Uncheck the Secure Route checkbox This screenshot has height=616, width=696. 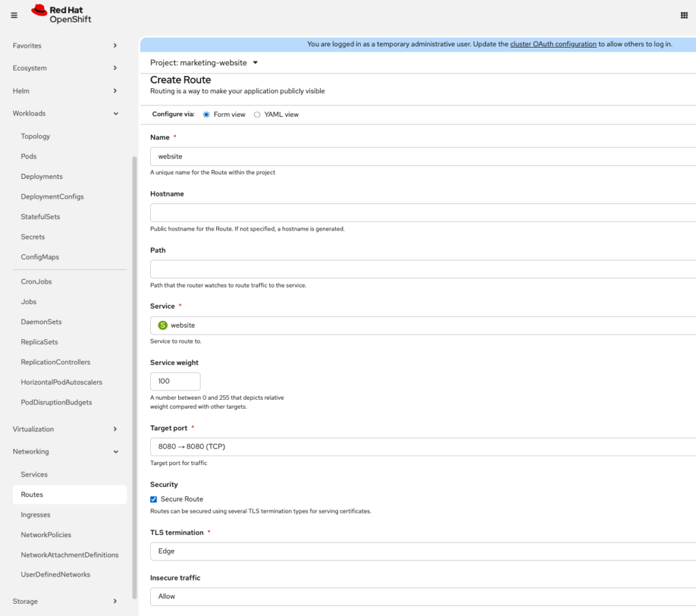tap(154, 499)
